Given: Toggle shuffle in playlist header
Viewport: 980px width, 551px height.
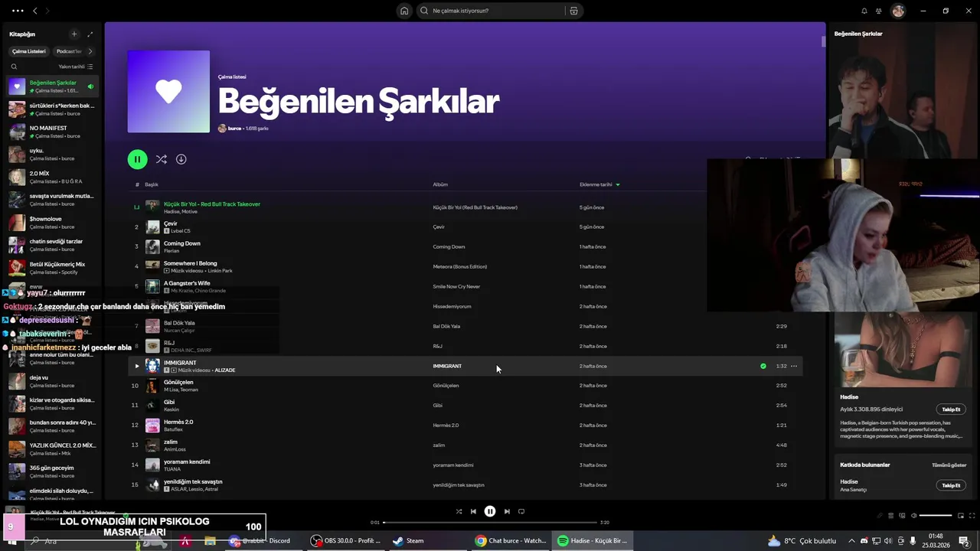Looking at the screenshot, I should [161, 159].
